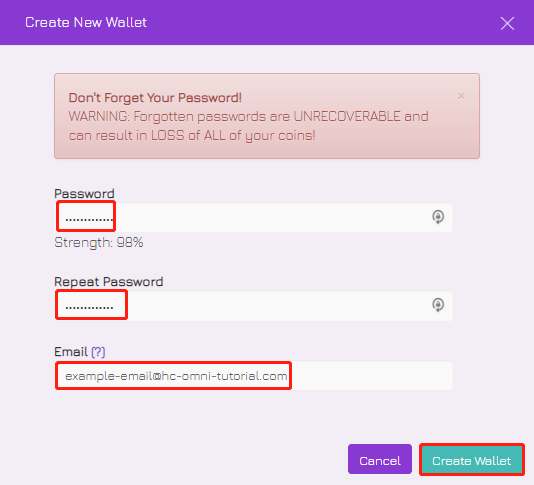Close the Create New Wallet dialog
This screenshot has height=485, width=534.
507,23
